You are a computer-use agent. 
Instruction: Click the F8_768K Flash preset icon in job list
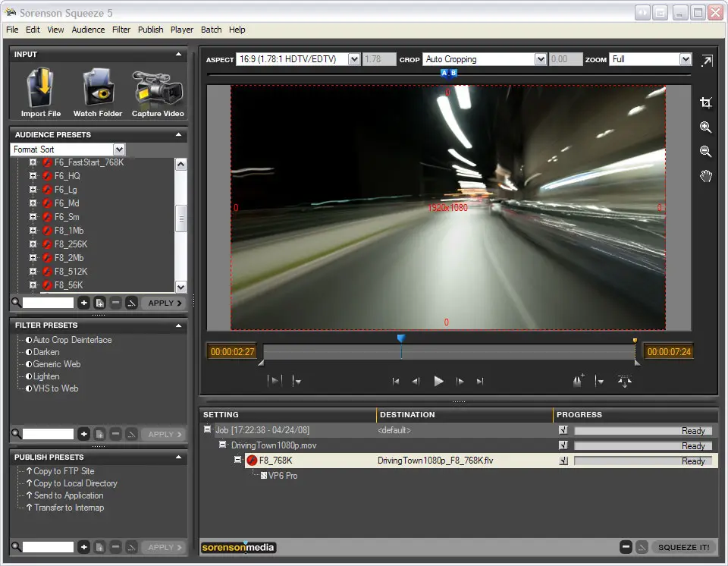pyautogui.click(x=252, y=461)
